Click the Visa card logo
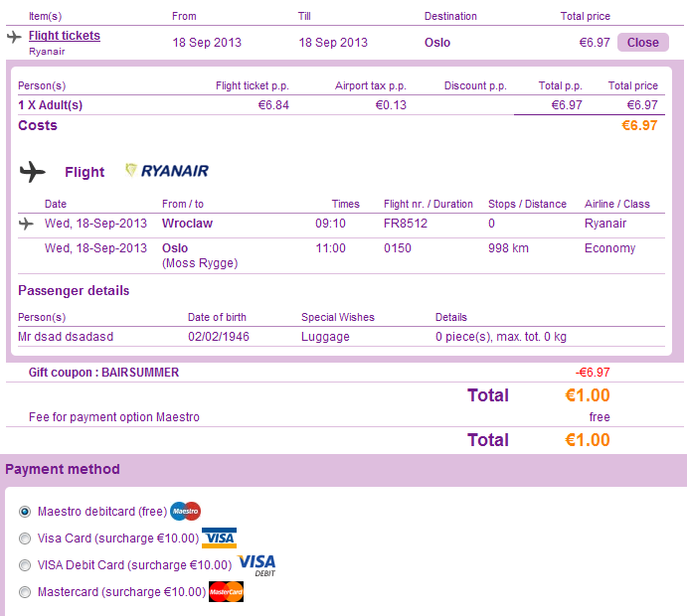Screen dimensions: 687x616 click(219, 539)
